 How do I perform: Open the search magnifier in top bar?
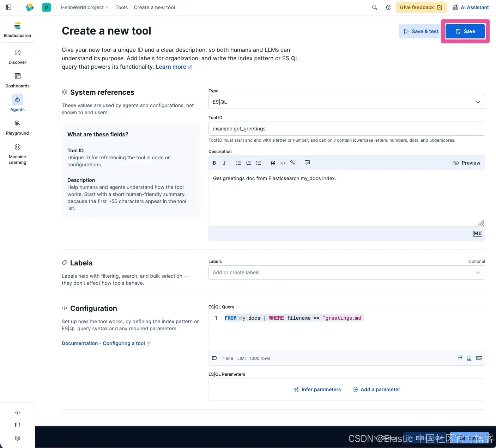(375, 7)
